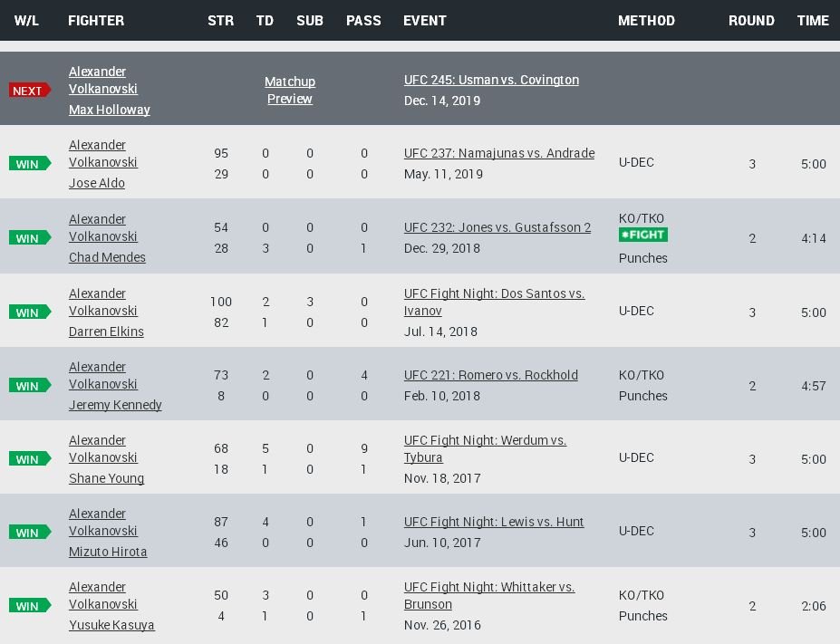Screen dimensions: 840x644
Task: Open UFC 221: Romero vs. Rockhold event
Action: (490, 375)
